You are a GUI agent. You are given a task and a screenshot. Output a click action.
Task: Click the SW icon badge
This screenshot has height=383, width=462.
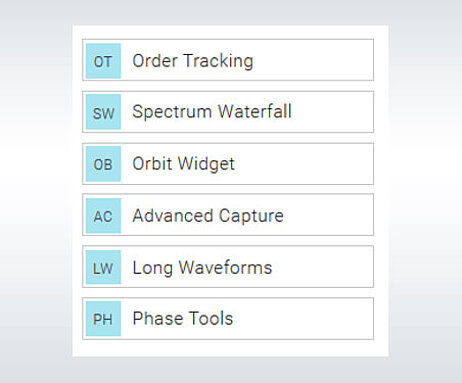point(103,112)
